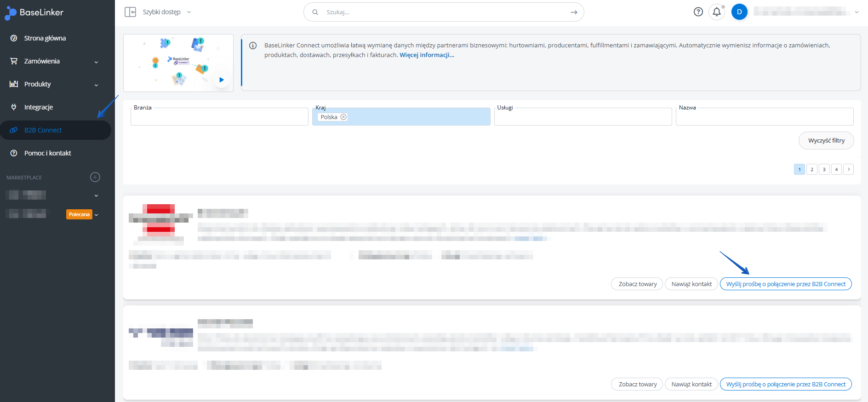Remove the Polska country filter tag
The height and width of the screenshot is (402, 868).
pyautogui.click(x=343, y=117)
